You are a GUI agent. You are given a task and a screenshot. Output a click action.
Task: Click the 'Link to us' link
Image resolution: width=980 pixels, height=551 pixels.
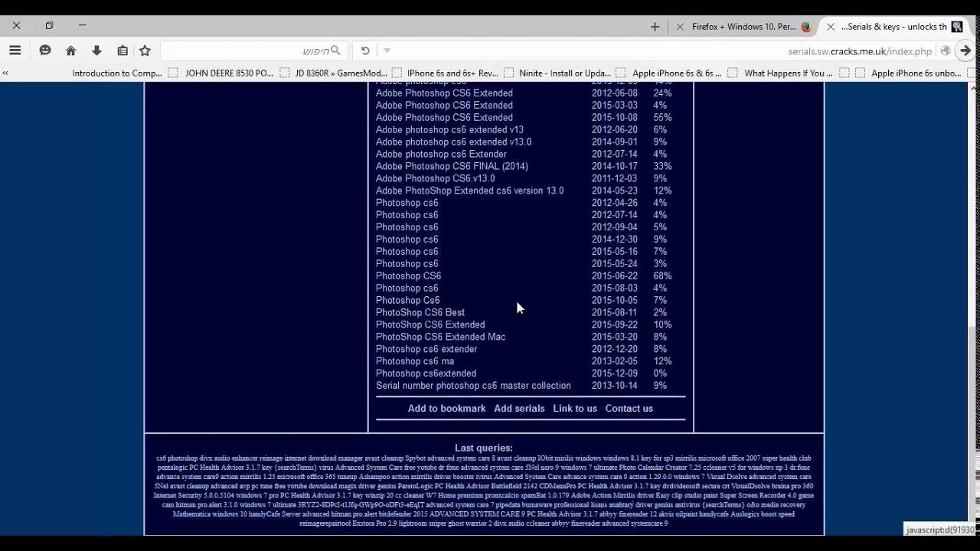pos(575,409)
